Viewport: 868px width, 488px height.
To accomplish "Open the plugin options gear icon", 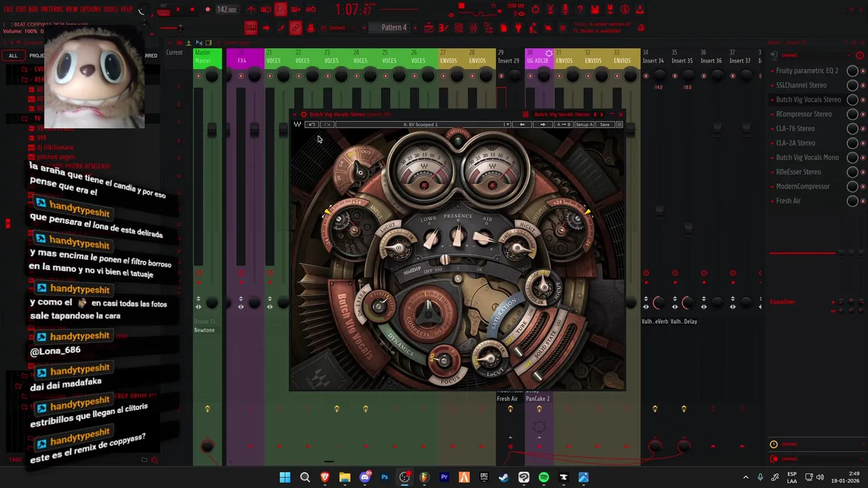I will (304, 115).
